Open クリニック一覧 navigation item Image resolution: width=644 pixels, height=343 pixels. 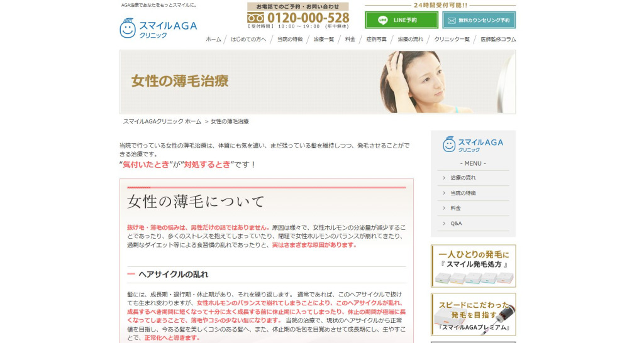(452, 39)
